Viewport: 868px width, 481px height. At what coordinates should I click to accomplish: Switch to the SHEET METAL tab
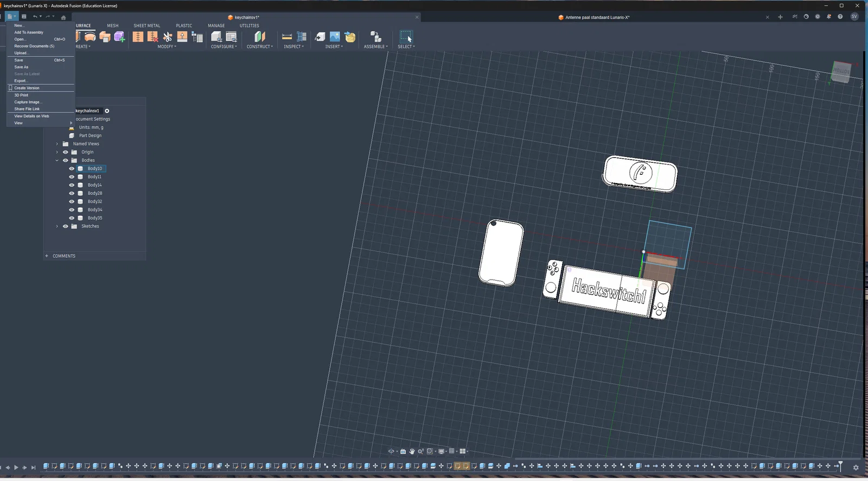click(146, 26)
